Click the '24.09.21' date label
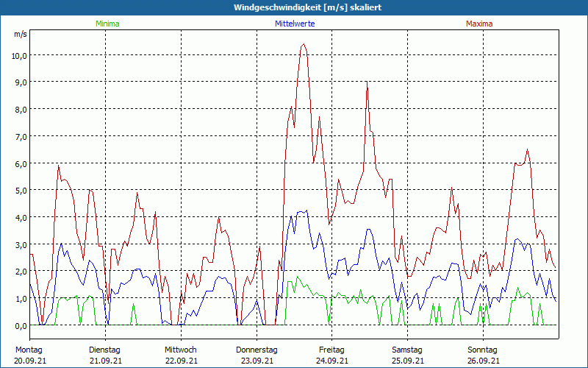This screenshot has height=368, width=588. click(332, 361)
